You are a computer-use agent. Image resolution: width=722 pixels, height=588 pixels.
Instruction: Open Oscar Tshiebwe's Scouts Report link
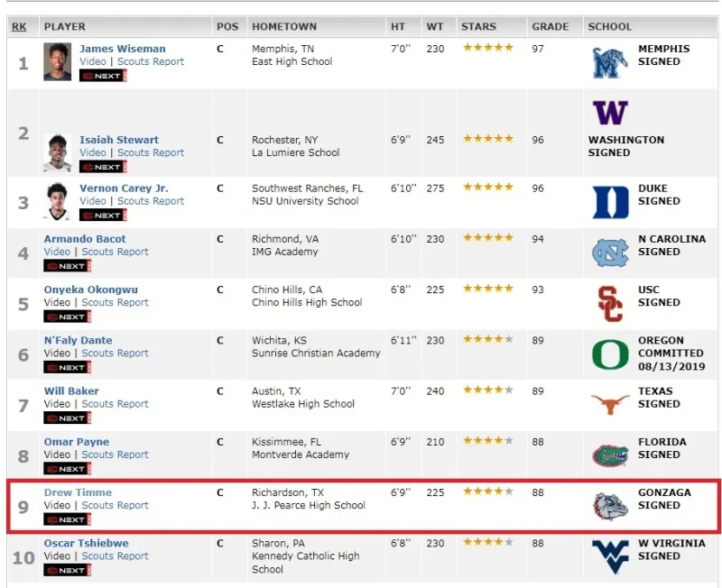(116, 556)
